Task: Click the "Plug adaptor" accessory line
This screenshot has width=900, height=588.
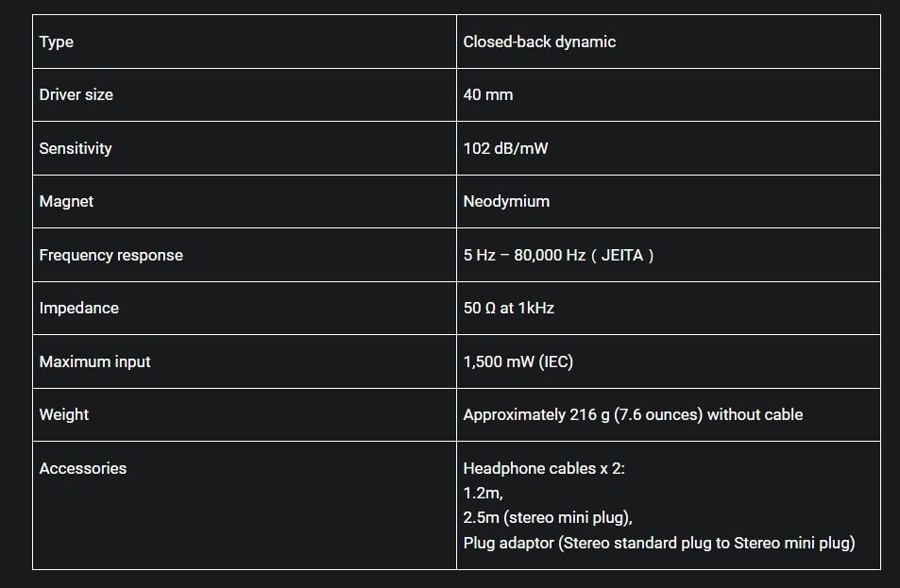Action: pyautogui.click(x=658, y=543)
